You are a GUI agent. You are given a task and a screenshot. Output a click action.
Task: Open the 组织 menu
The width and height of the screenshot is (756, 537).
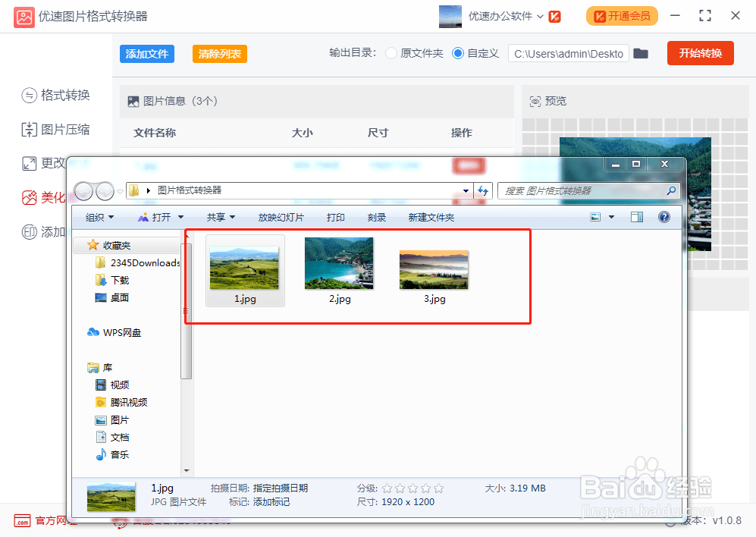coord(99,217)
